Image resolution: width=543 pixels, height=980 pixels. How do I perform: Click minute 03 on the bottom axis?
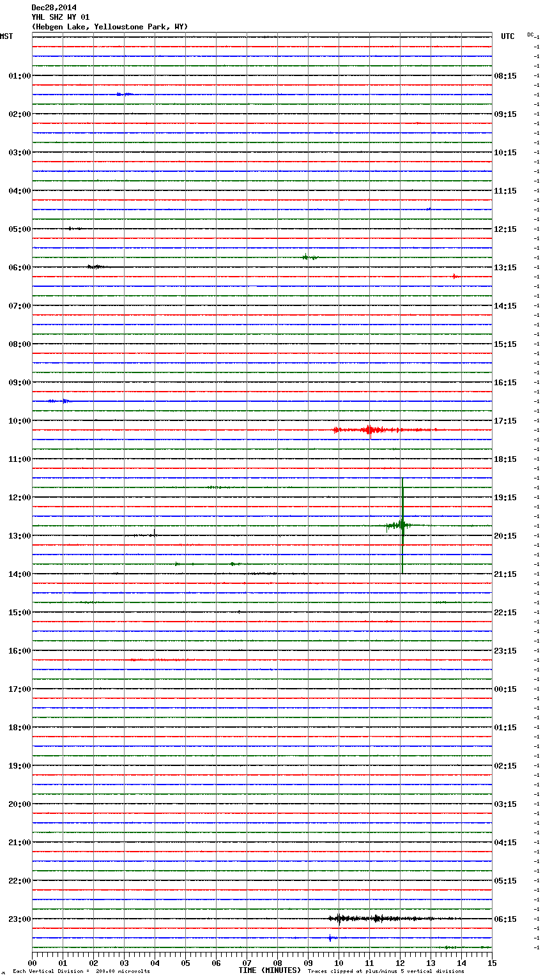pos(124,963)
